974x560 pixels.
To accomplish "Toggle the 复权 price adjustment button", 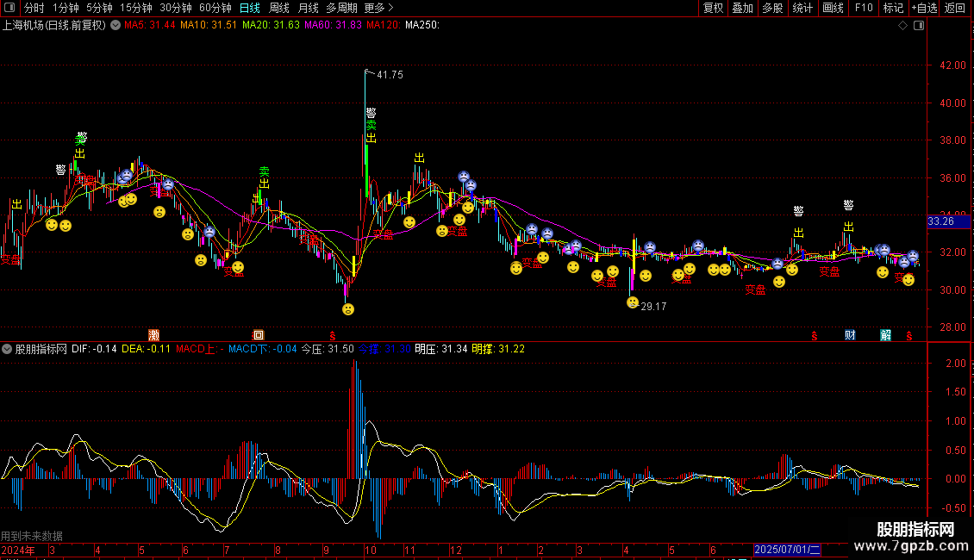I will tap(713, 8).
